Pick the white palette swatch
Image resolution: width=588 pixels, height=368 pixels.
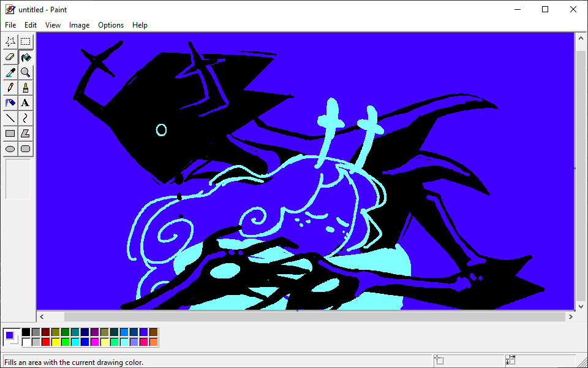[x=26, y=342]
